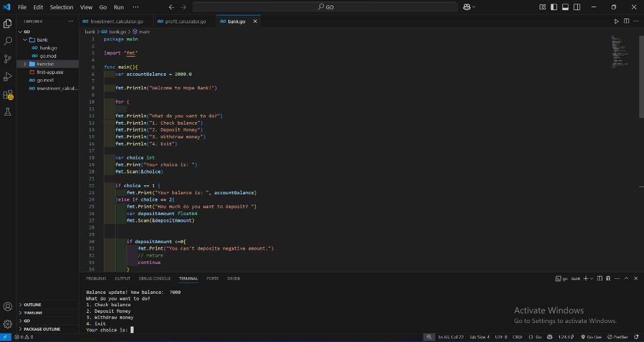Viewport: 644px width, 342px height.
Task: Open Customize Layout icon
Action: [x=543, y=7]
